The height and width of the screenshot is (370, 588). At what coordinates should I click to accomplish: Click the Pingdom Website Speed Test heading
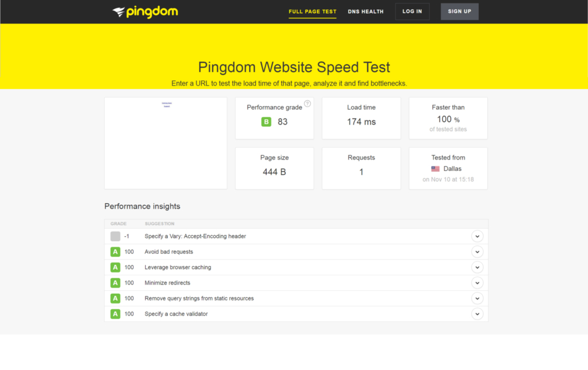[x=294, y=68]
